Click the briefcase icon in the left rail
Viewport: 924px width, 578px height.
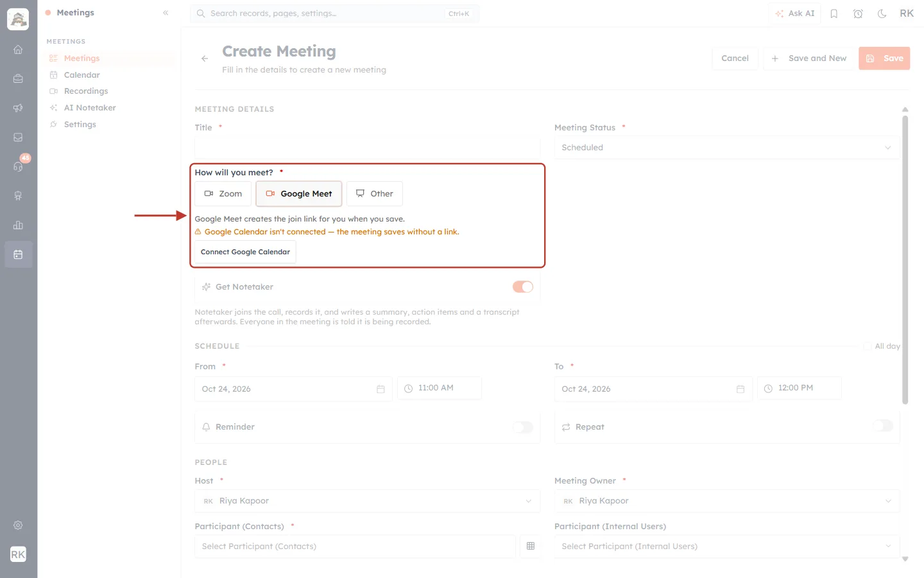(x=18, y=79)
